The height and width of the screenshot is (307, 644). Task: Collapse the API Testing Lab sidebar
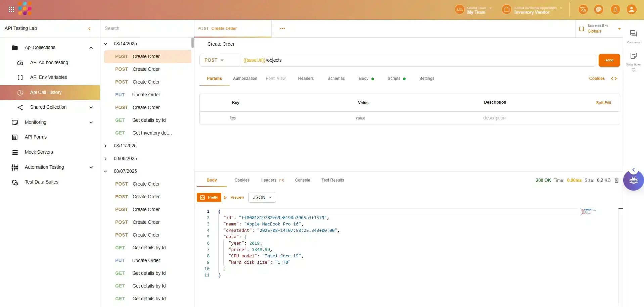click(89, 29)
